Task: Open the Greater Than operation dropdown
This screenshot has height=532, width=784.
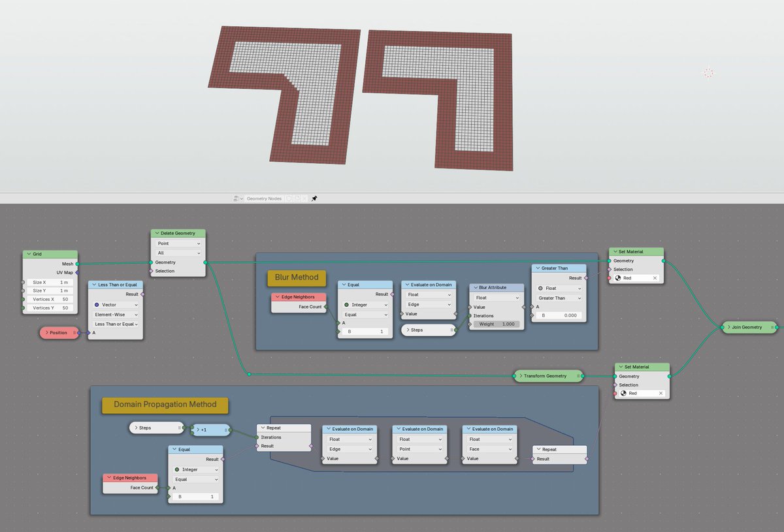Action: pyautogui.click(x=559, y=298)
